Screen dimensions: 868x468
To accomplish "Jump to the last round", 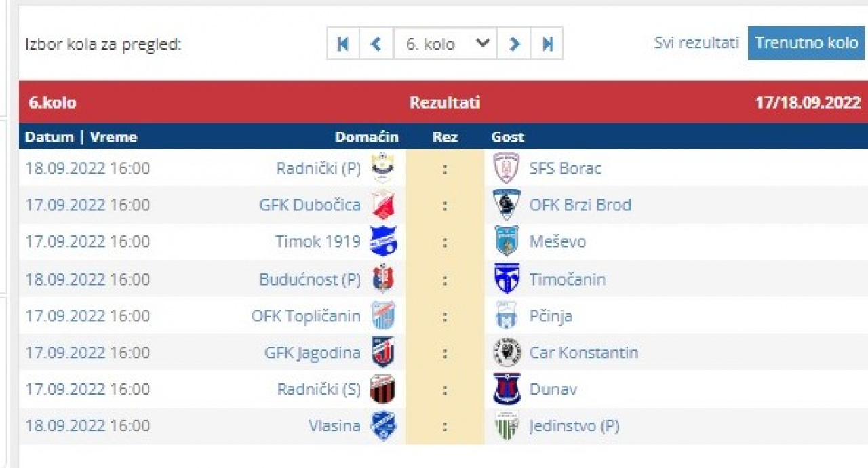I will [x=547, y=44].
